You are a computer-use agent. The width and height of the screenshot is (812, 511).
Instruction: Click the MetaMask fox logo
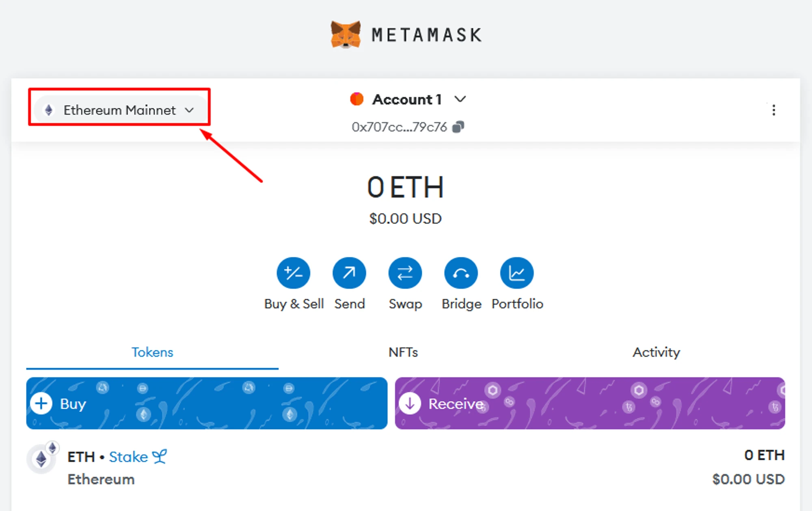tap(346, 34)
